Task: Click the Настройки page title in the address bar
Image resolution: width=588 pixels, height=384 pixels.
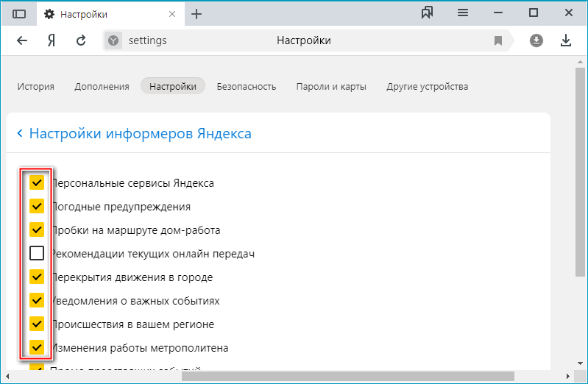Action: tap(304, 40)
